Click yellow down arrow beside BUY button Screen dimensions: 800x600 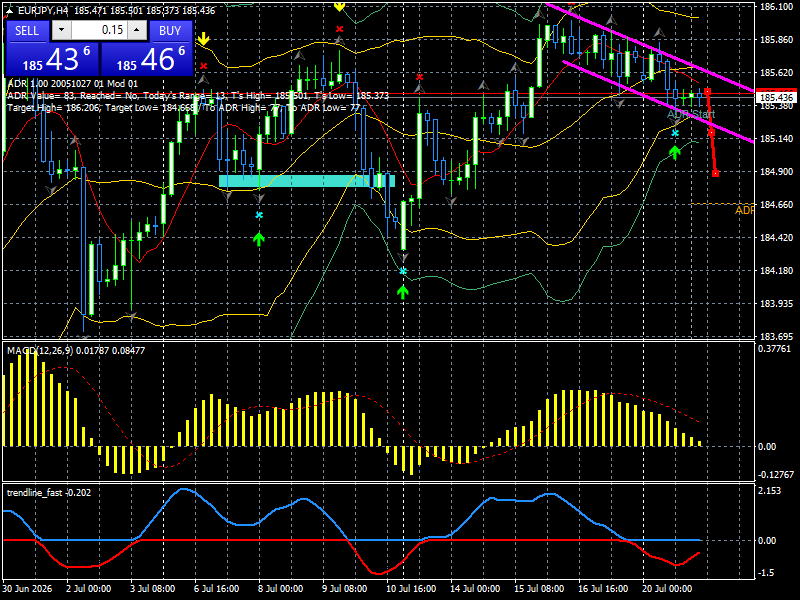pyautogui.click(x=204, y=39)
